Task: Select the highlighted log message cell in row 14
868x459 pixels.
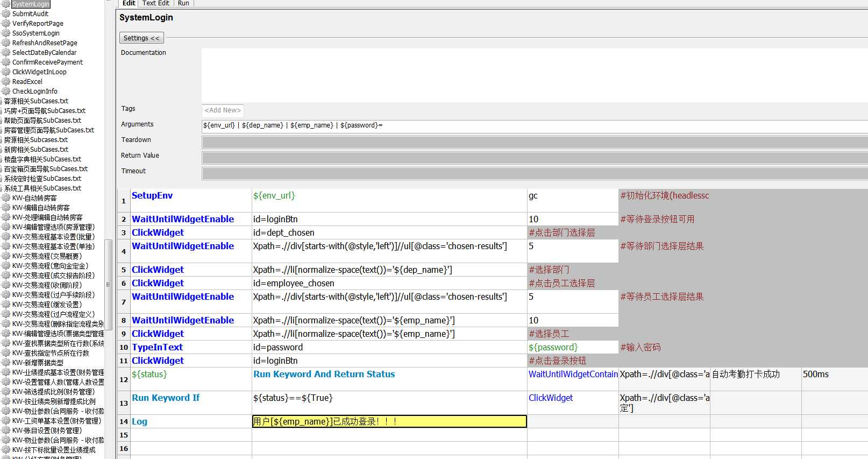Action: 389,421
